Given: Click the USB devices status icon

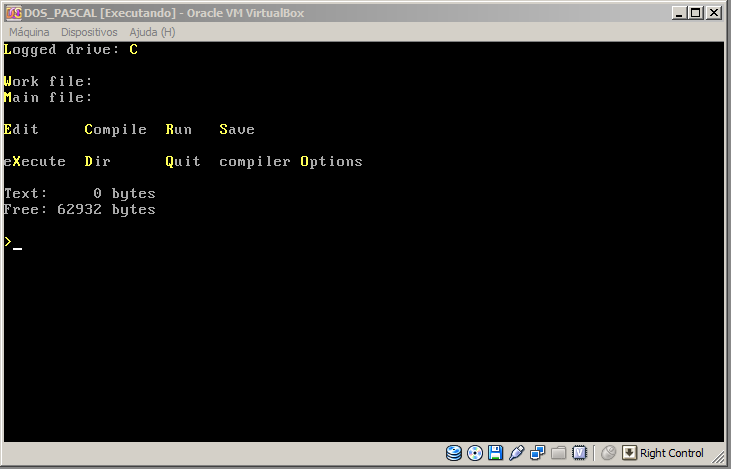Looking at the screenshot, I should [517, 453].
